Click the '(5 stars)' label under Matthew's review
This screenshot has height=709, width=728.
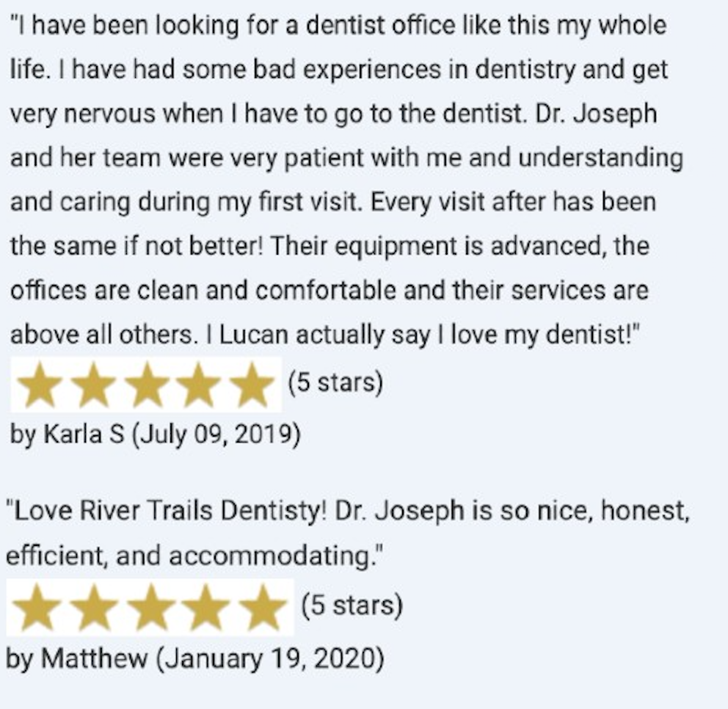click(352, 605)
